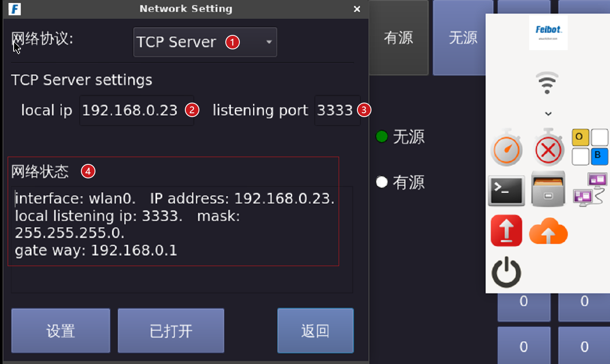Collapse panel with chevron below WiFi icon
Image resolution: width=610 pixels, height=364 pixels.
coord(548,114)
